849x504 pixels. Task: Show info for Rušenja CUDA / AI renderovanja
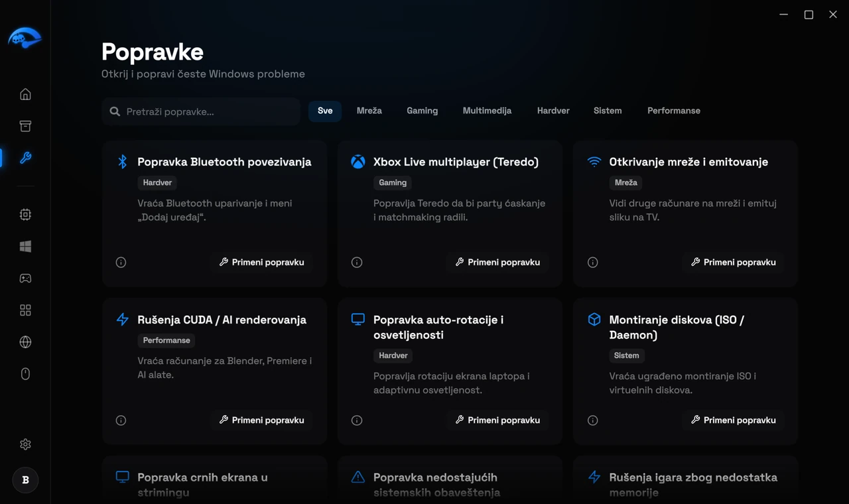pos(121,420)
